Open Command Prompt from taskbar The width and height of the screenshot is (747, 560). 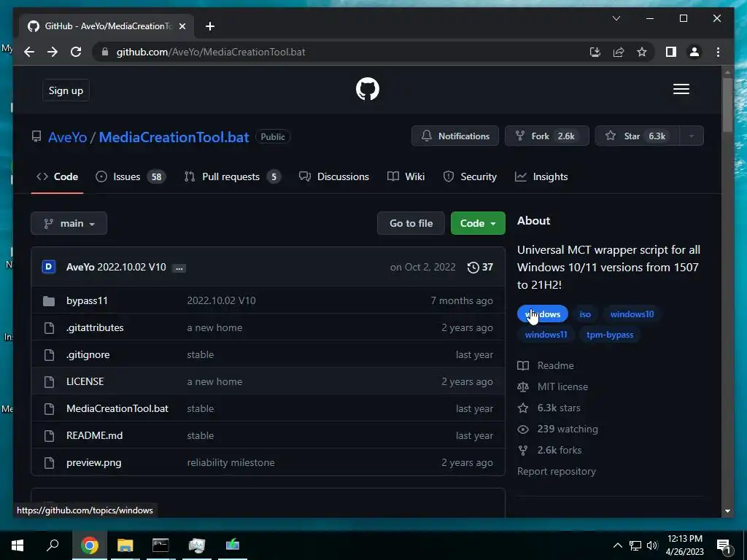pyautogui.click(x=160, y=545)
